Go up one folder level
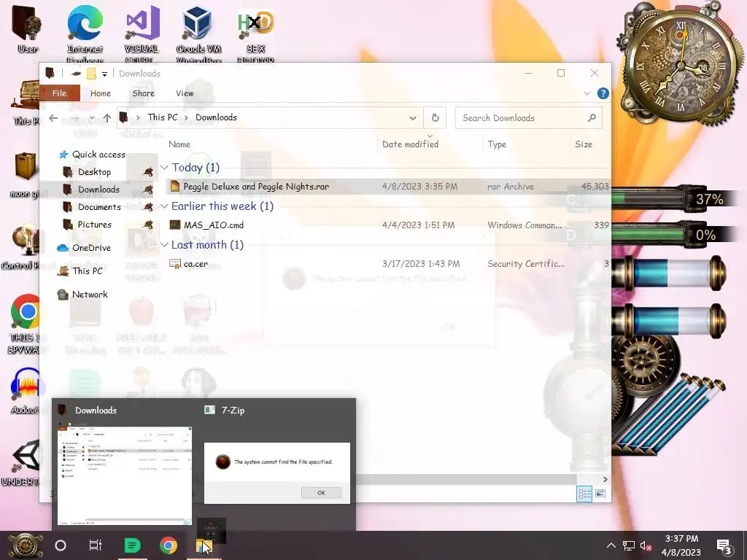Screen dimensions: 747x560 [x=107, y=117]
